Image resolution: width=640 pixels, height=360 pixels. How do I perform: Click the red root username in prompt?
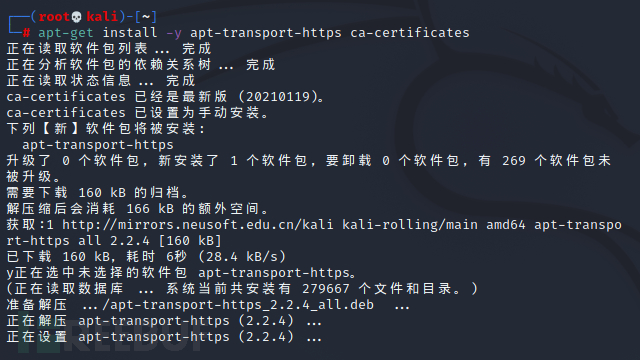tap(54, 17)
